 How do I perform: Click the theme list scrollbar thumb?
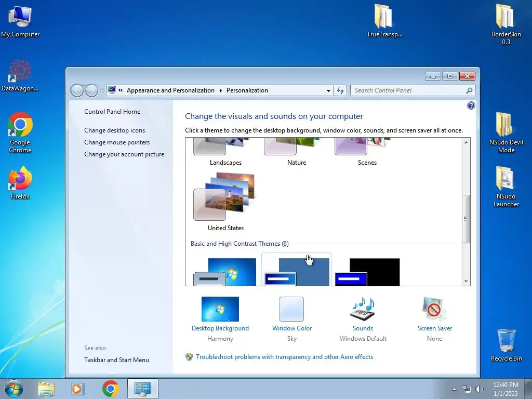pyautogui.click(x=466, y=219)
